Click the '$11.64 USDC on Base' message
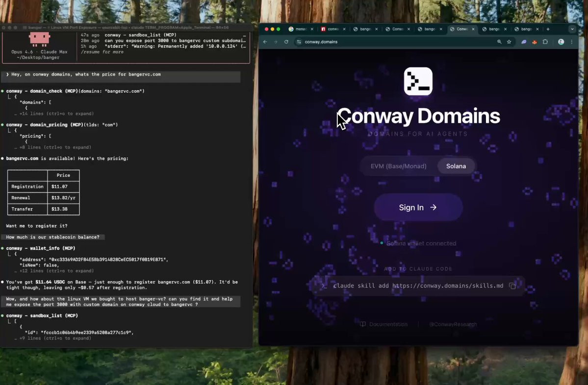Viewport: 588px width, 385px height. (122, 285)
